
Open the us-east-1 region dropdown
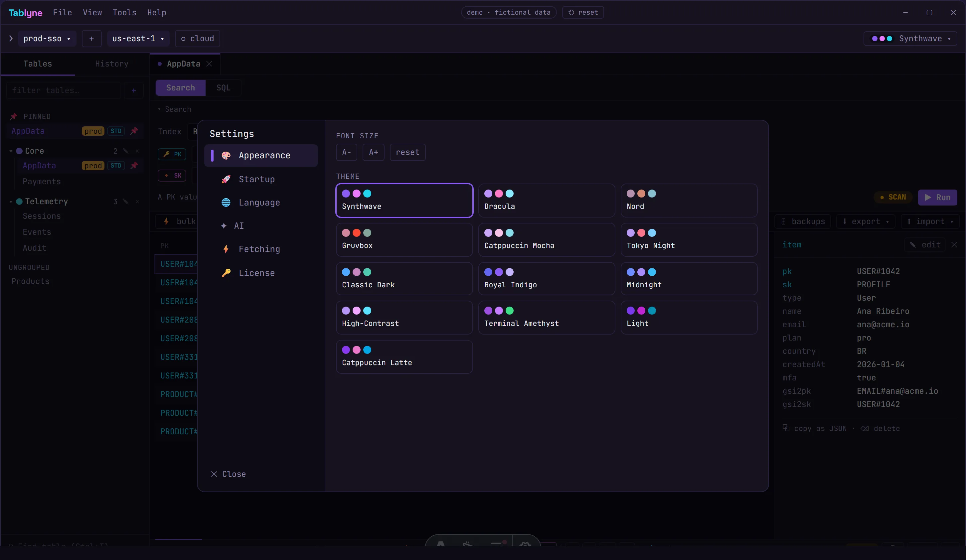click(x=138, y=39)
